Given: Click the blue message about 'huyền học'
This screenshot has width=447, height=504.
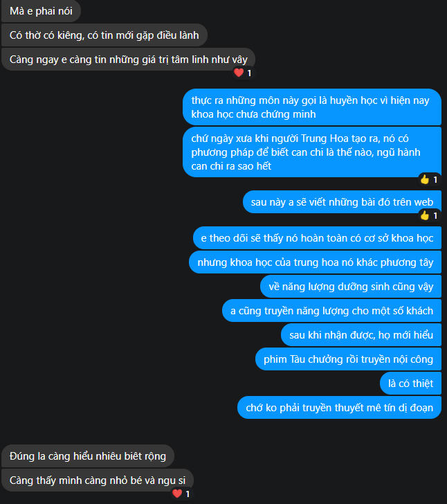Looking at the screenshot, I should [312, 107].
